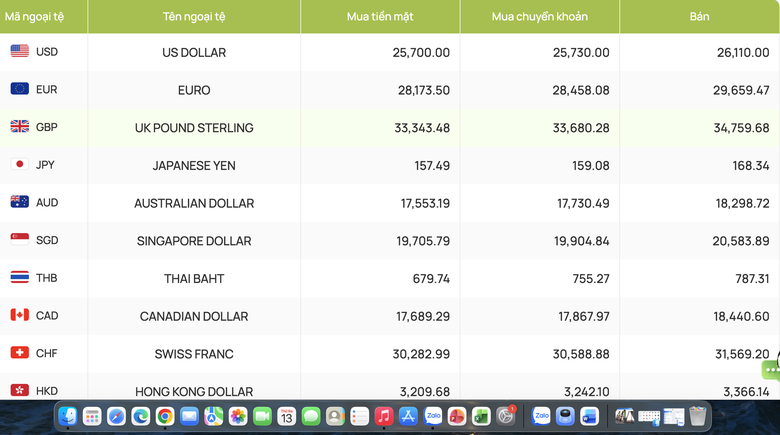Image resolution: width=780 pixels, height=435 pixels.
Task: Click the THB Thailand flag icon
Action: click(x=20, y=277)
